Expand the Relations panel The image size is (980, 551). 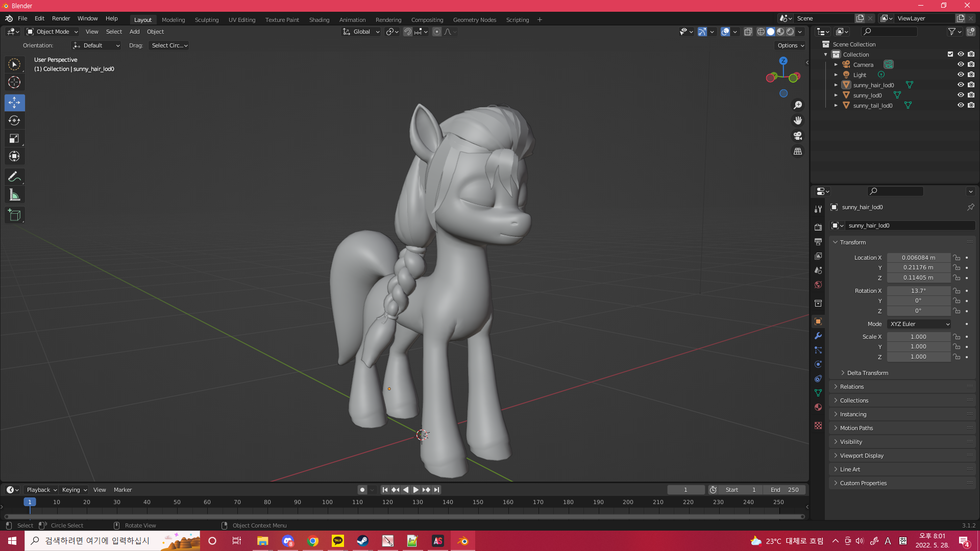point(852,387)
